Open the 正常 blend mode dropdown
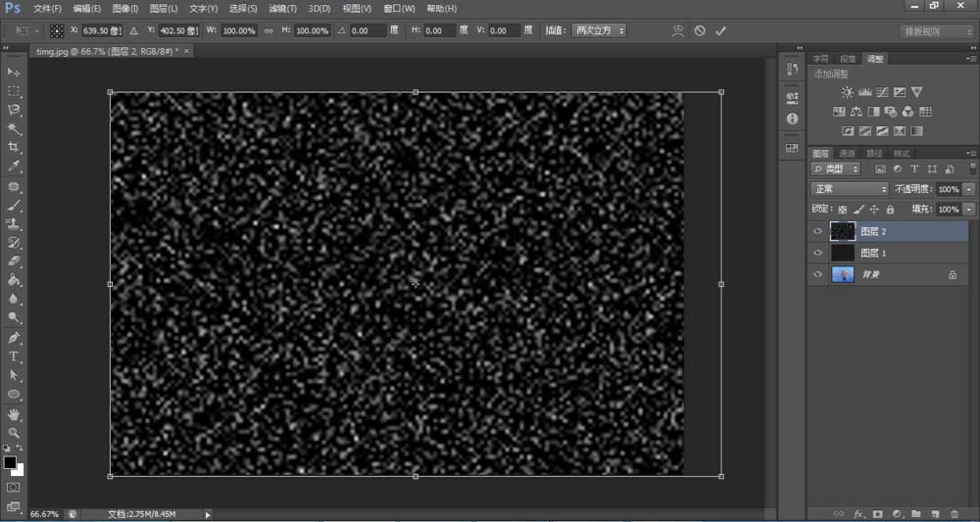This screenshot has height=522, width=980. point(850,189)
